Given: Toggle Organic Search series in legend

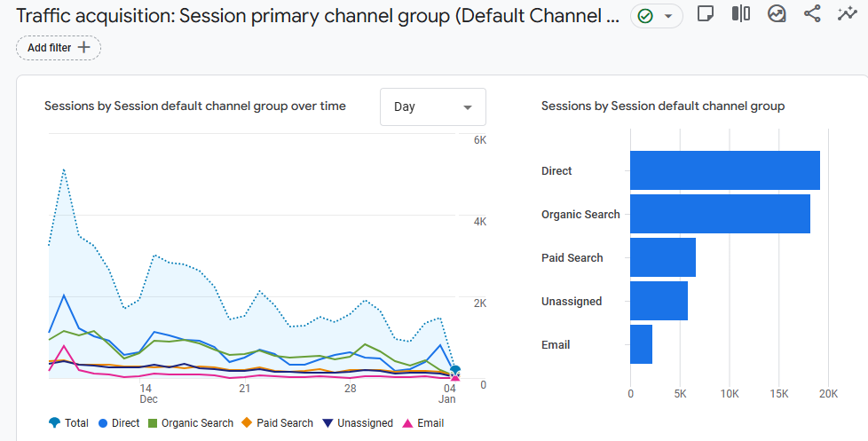Looking at the screenshot, I should pyautogui.click(x=191, y=423).
